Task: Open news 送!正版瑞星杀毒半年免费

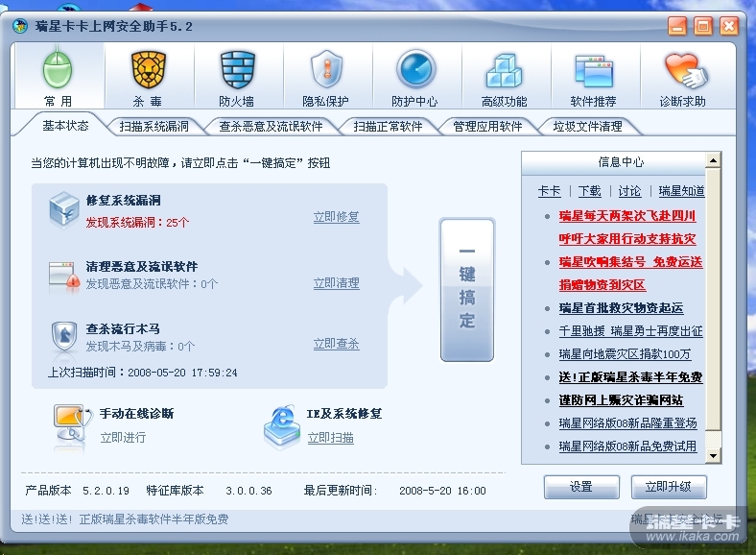Action: pyautogui.click(x=630, y=377)
